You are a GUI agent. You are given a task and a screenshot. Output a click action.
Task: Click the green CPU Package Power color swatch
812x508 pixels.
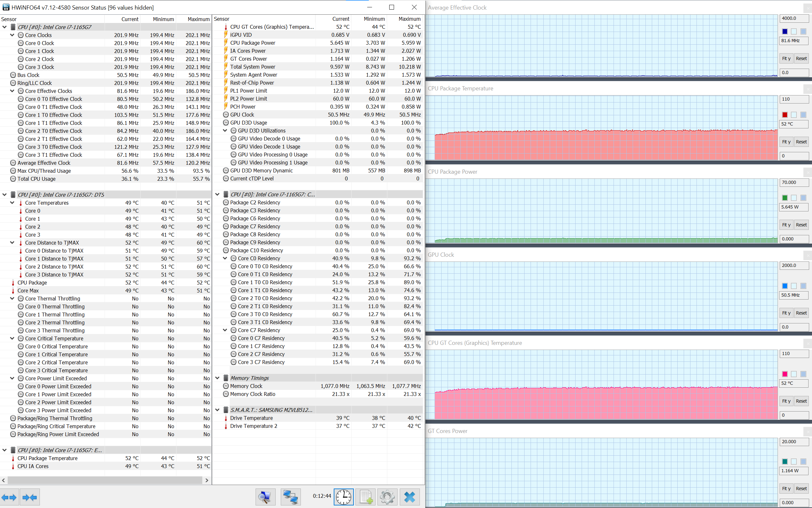[x=785, y=198]
